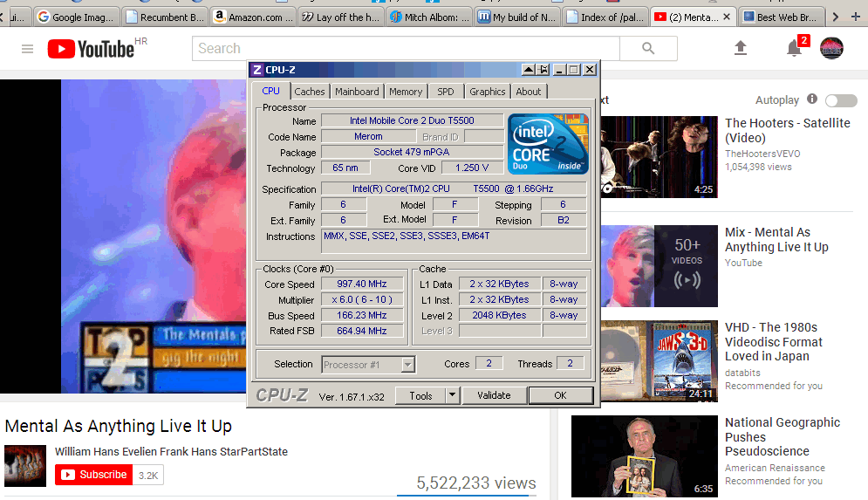Click the 50+ videos mix thumbnail
Viewport: 868px width, 500px height.
[x=659, y=266]
